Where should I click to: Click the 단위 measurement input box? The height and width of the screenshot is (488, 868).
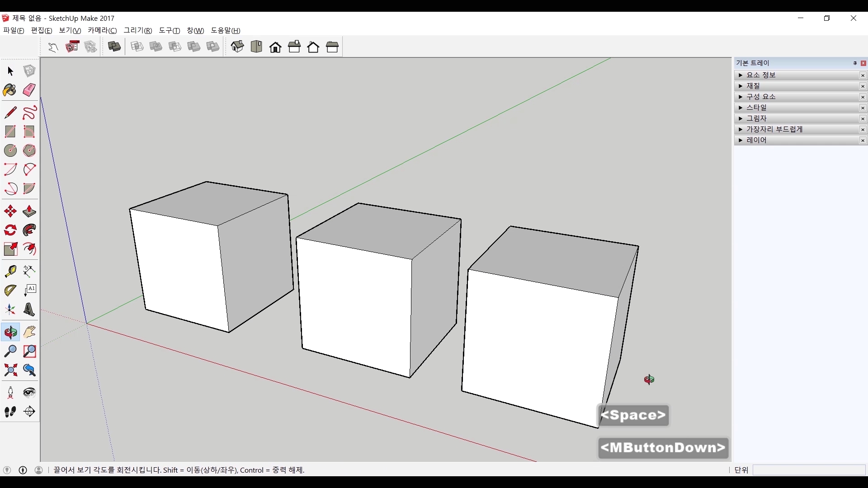pos(808,470)
